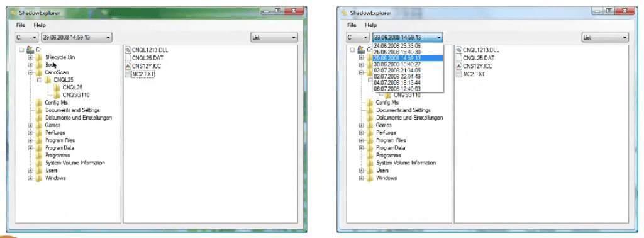Click the C: drive icon in left window tree
Screen dimensions: 644x238
click(x=30, y=50)
